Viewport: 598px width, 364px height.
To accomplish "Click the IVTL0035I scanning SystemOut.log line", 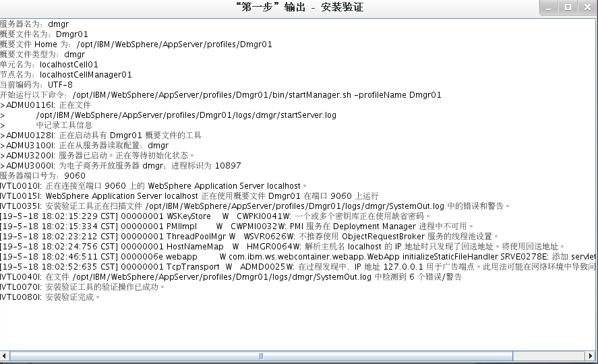I will tap(255, 206).
